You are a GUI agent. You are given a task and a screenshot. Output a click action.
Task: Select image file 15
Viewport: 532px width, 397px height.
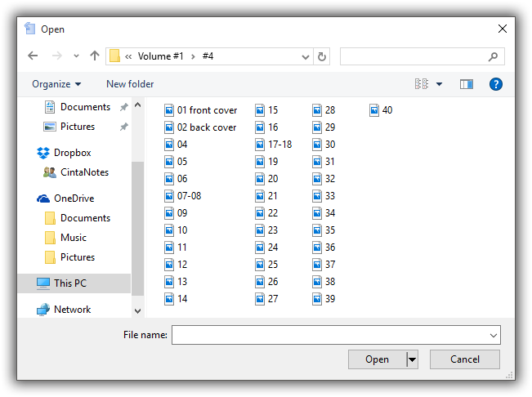266,110
